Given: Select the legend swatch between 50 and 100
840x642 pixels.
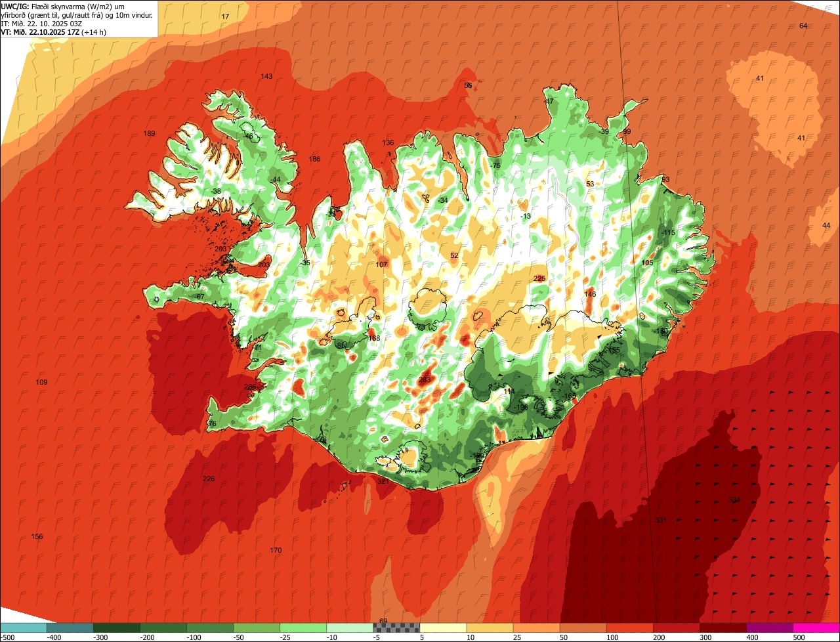Looking at the screenshot, I should [x=583, y=628].
